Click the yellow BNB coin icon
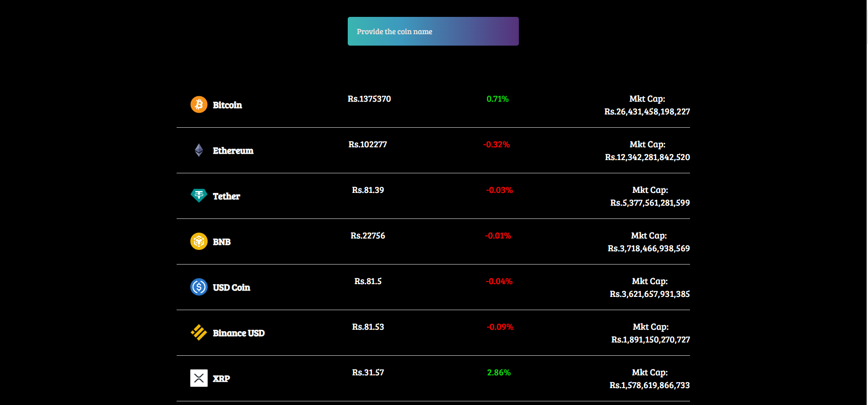Image resolution: width=868 pixels, height=405 pixels. pyautogui.click(x=199, y=241)
